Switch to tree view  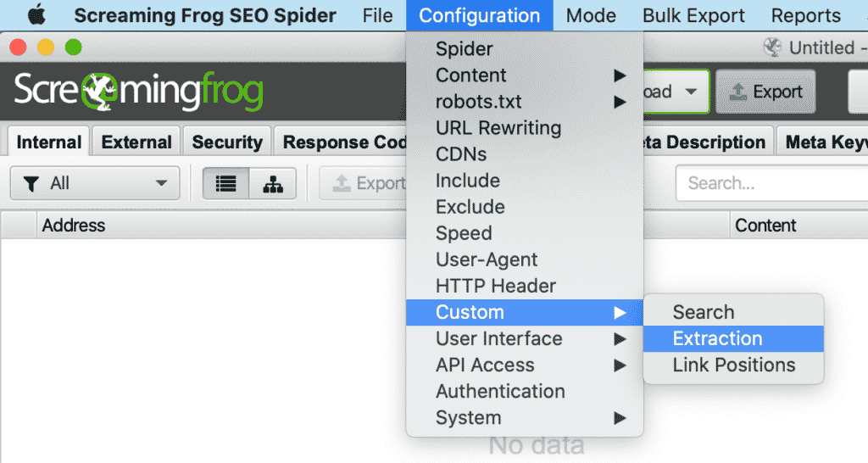coord(273,183)
